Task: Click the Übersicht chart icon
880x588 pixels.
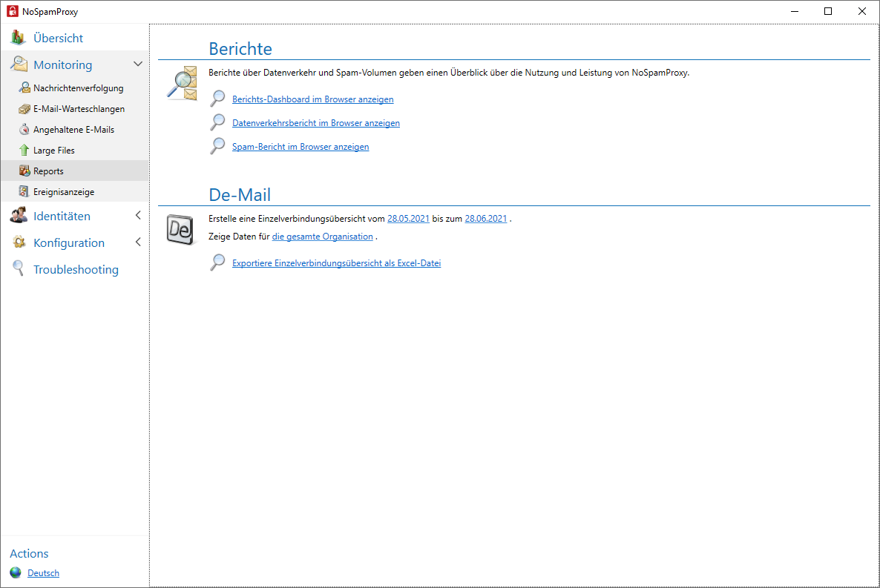Action: click(x=18, y=38)
